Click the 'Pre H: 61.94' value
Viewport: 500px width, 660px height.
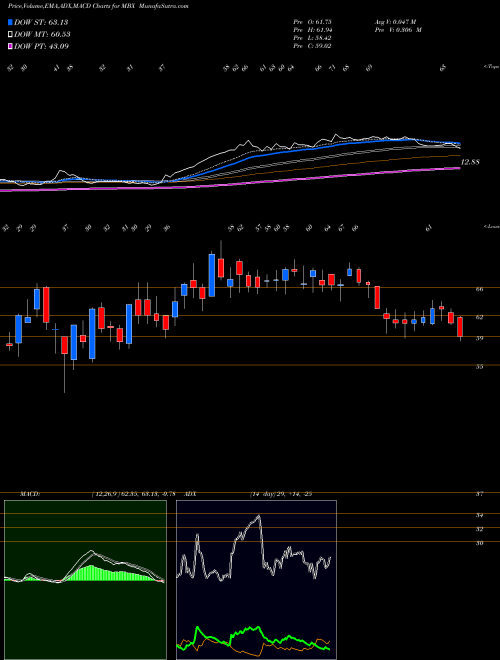(x=312, y=30)
